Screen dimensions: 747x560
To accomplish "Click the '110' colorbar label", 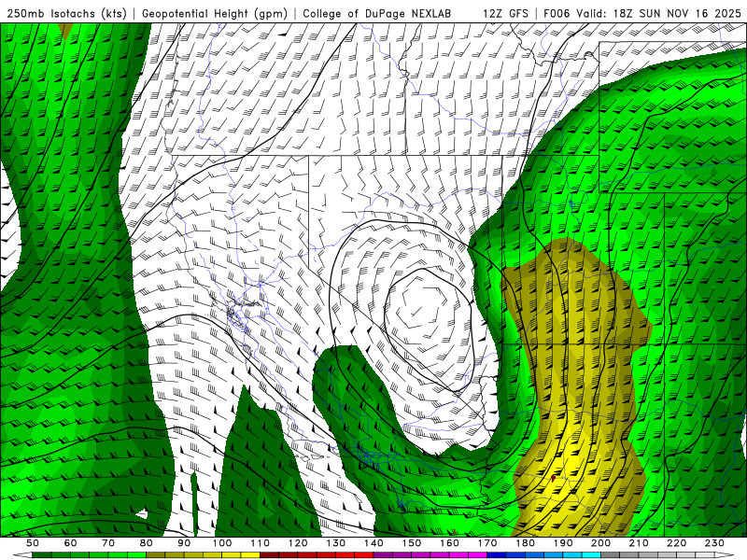I will tap(261, 543).
